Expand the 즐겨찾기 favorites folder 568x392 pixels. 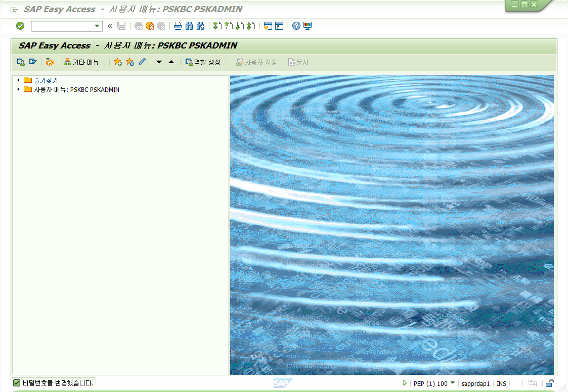pos(19,80)
